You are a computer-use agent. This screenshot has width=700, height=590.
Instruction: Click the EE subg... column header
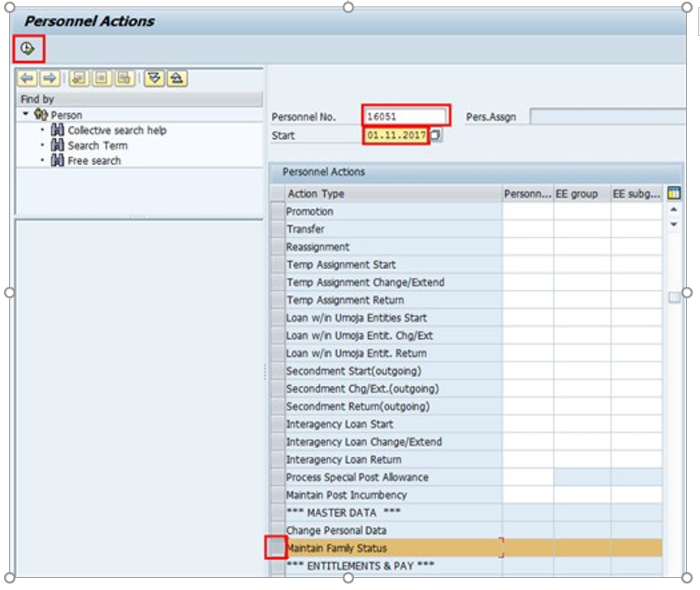point(637,194)
